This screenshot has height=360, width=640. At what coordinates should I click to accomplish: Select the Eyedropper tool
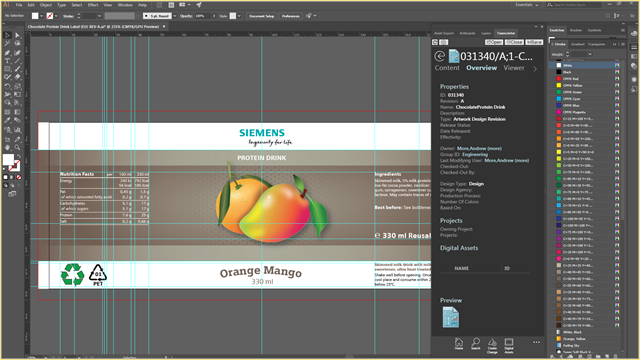(x=7, y=120)
